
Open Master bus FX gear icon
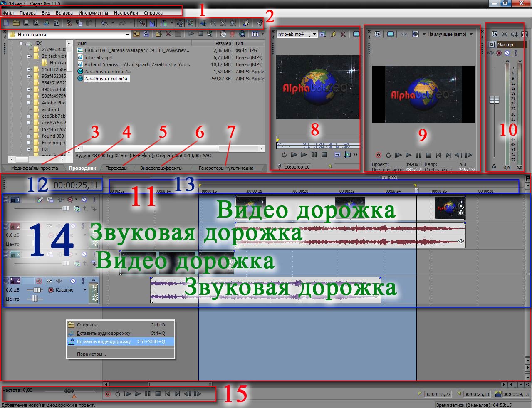click(x=499, y=53)
